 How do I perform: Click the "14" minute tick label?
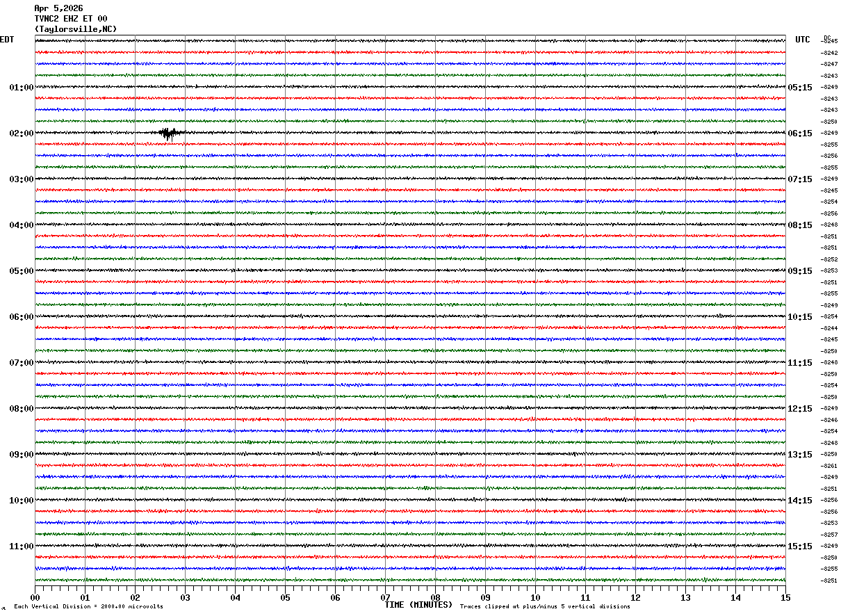(735, 598)
